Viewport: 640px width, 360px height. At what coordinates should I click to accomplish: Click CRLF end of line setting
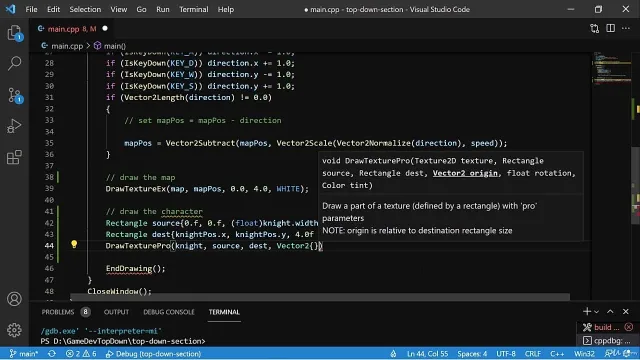point(533,353)
